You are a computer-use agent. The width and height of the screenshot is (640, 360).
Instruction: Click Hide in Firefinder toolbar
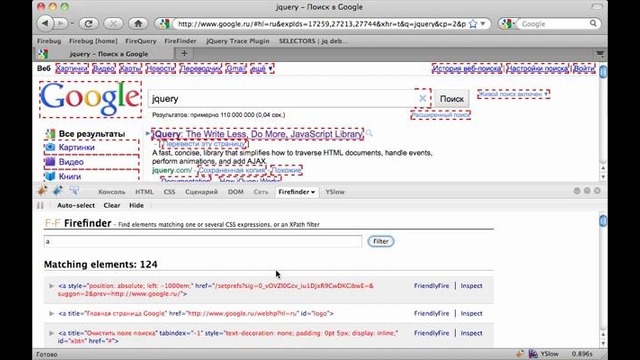point(136,205)
